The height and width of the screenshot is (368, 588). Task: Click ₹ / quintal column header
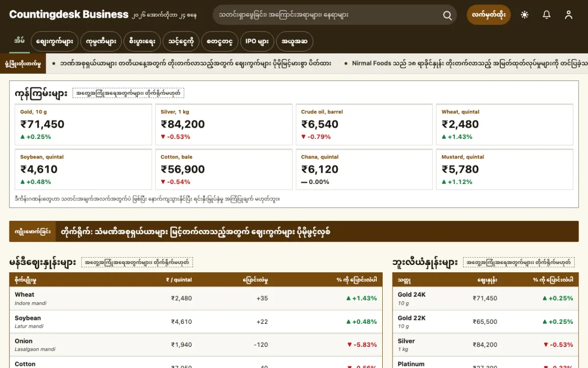[179, 280]
